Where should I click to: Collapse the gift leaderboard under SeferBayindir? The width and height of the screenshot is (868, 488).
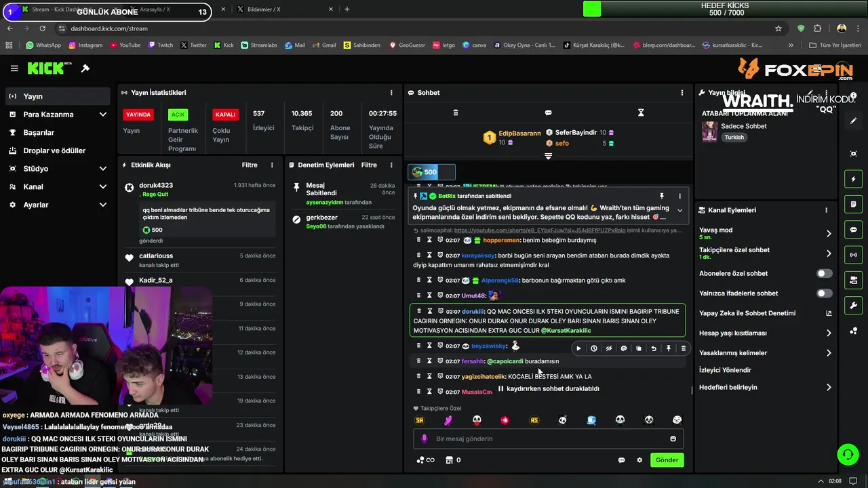[548, 156]
